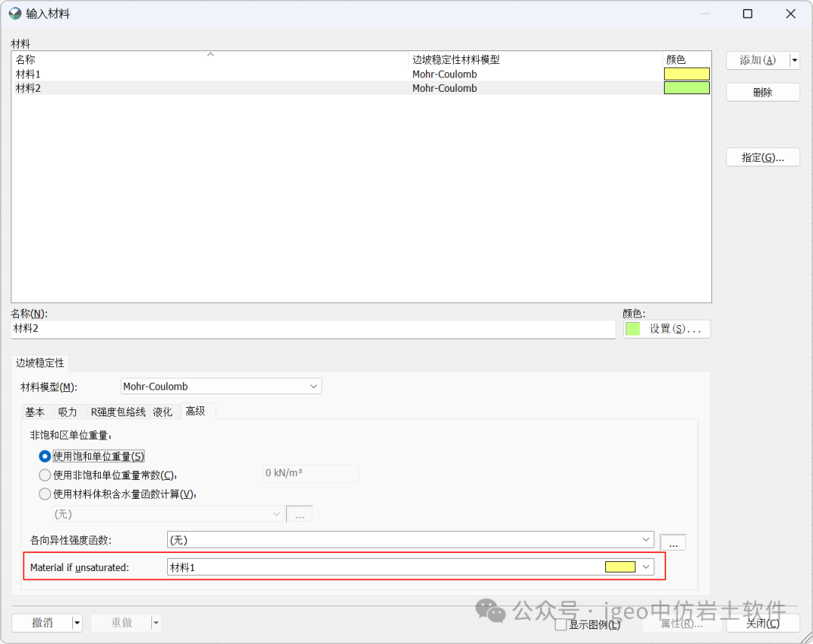Select 使用非饱和单位重量常数 radio button

[x=45, y=475]
